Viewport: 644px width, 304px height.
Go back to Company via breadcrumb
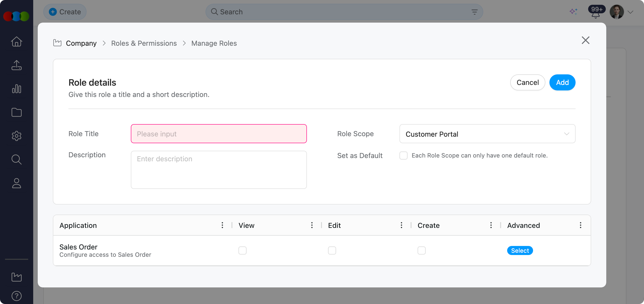(81, 43)
